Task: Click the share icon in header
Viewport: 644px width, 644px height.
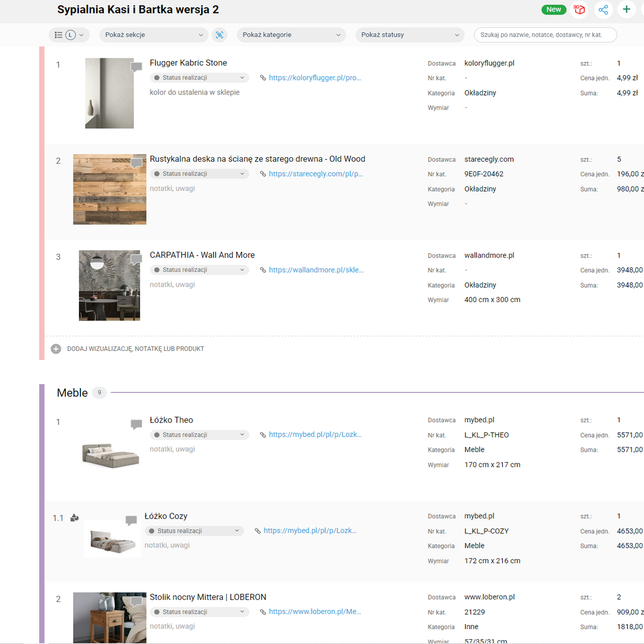Action: click(x=603, y=10)
